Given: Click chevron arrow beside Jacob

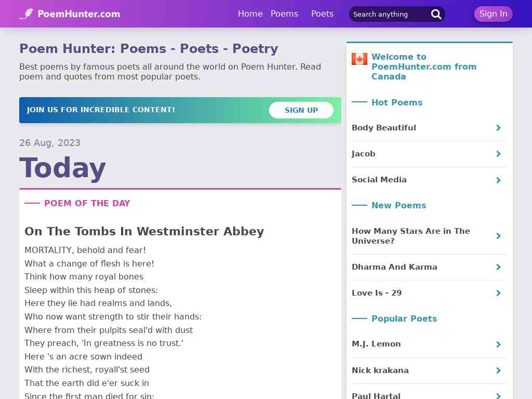Looking at the screenshot, I should [498, 154].
